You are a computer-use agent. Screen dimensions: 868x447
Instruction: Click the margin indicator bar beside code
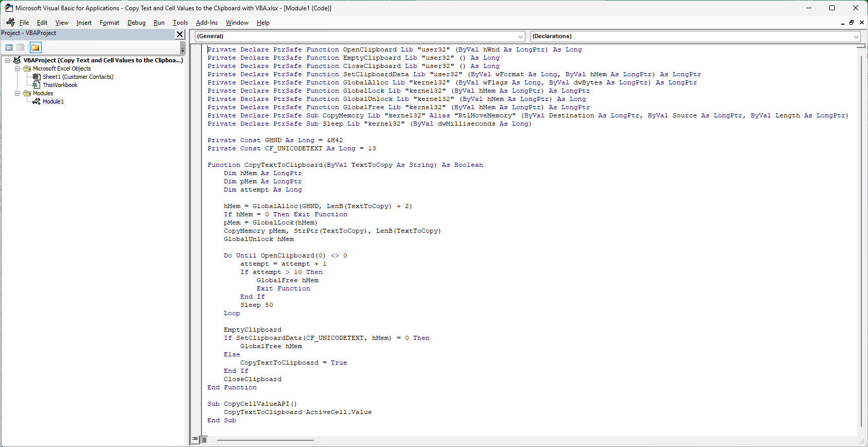coord(196,239)
